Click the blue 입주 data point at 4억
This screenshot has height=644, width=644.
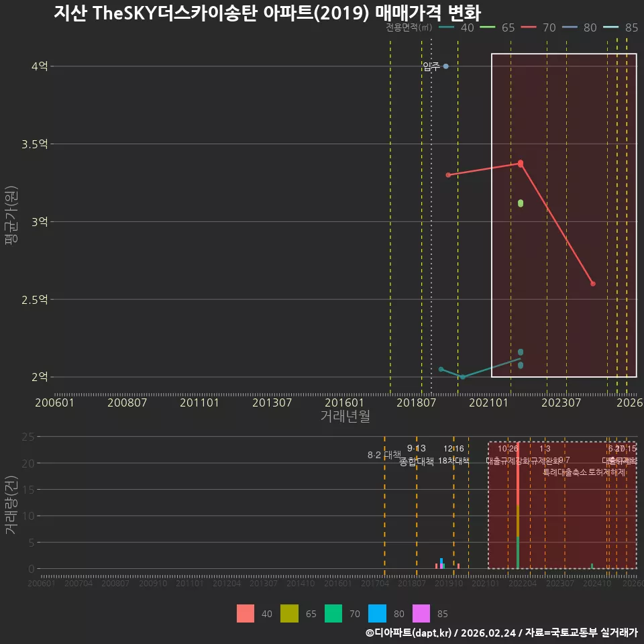pyautogui.click(x=446, y=66)
